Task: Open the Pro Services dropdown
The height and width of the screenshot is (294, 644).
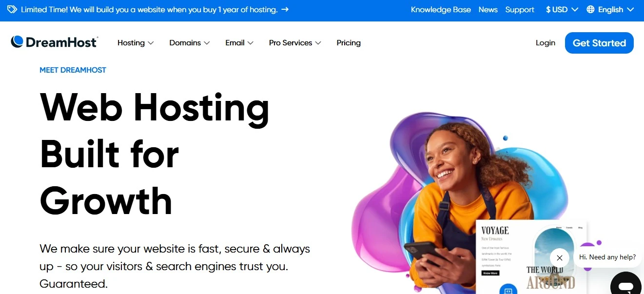Action: coord(295,43)
